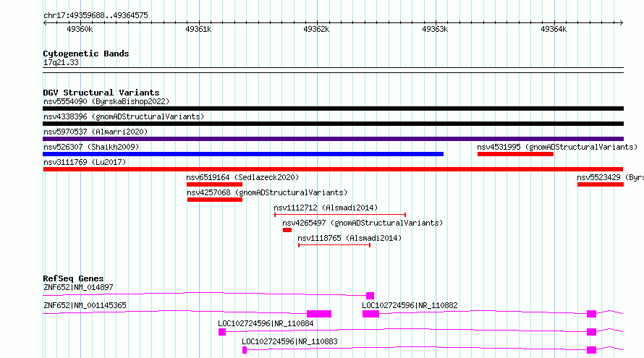The width and height of the screenshot is (644, 358).
Task: Open variant nsv1112712 (Alsmadi2014) label
Action: [x=326, y=208]
